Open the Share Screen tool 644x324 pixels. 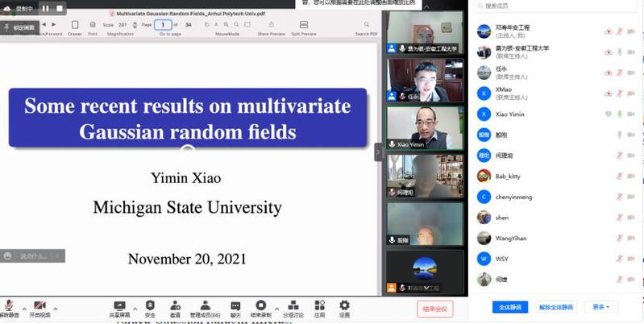[x=120, y=309]
